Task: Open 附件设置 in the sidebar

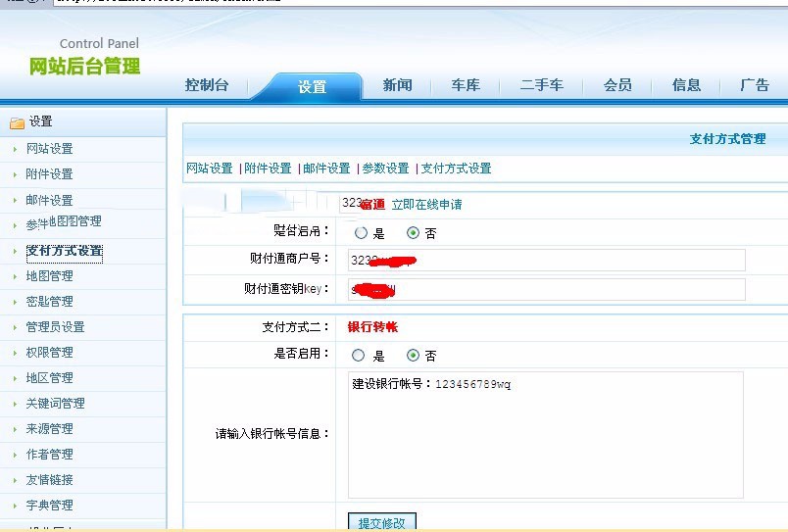Action: (50, 174)
